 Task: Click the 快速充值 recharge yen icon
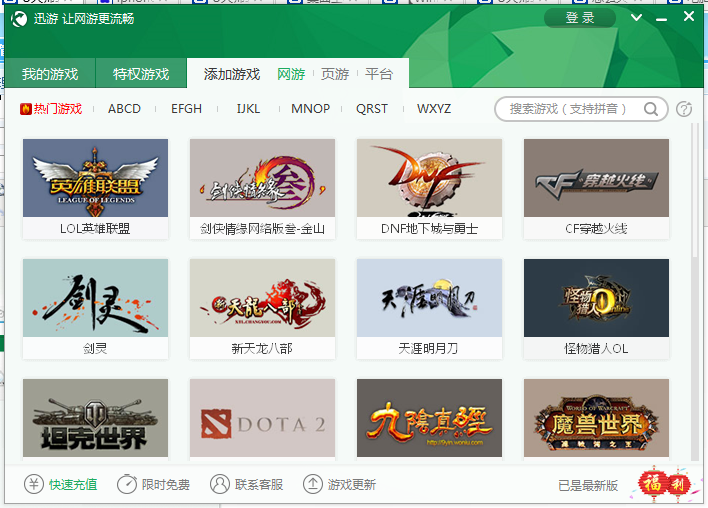33,484
